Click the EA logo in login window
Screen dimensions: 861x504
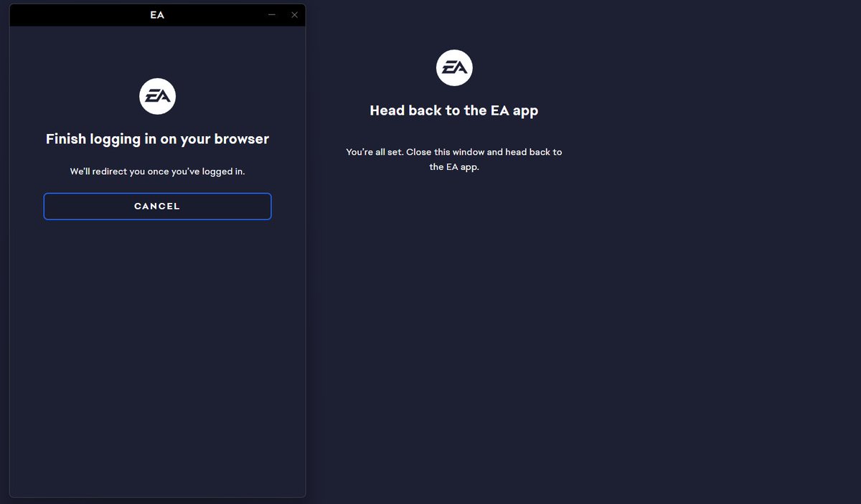click(x=157, y=97)
